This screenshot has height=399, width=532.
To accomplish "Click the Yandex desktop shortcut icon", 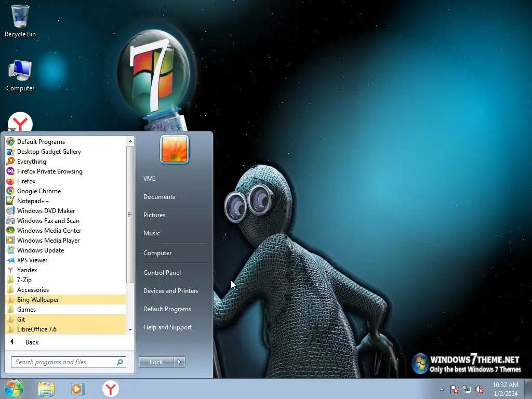I will [x=20, y=122].
